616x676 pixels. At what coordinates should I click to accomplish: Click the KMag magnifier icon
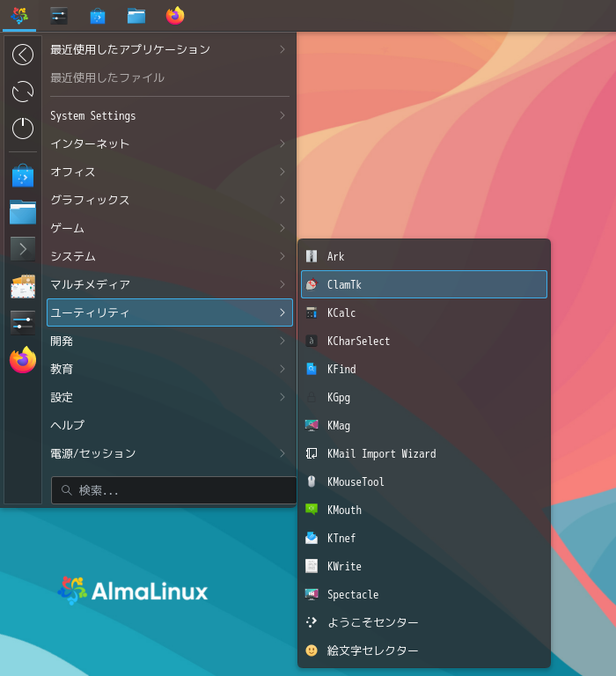[x=312, y=425]
